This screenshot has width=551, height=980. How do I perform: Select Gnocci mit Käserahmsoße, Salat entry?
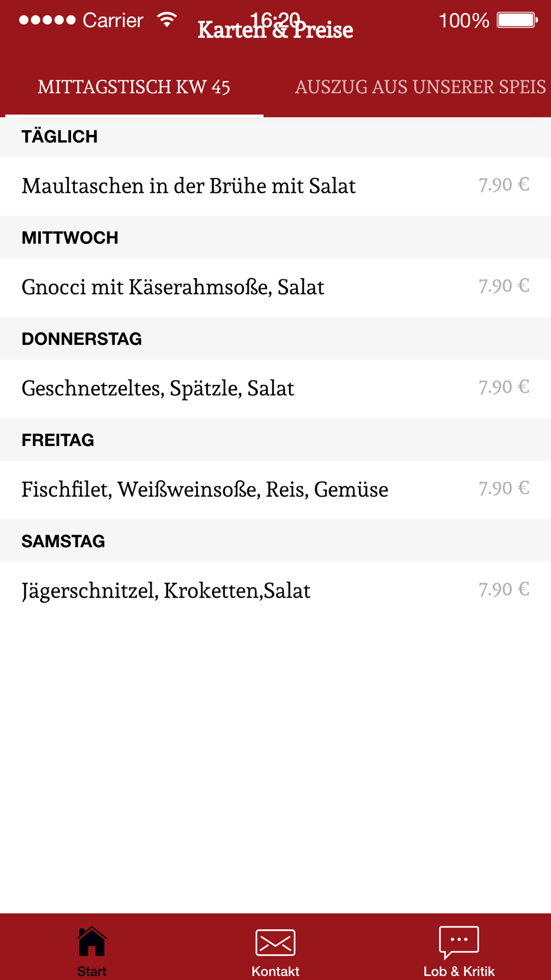click(275, 287)
